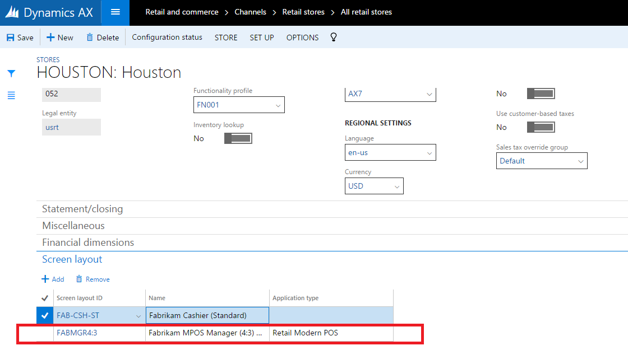Select the FABMGR4:3 row checkbox cell

45,333
